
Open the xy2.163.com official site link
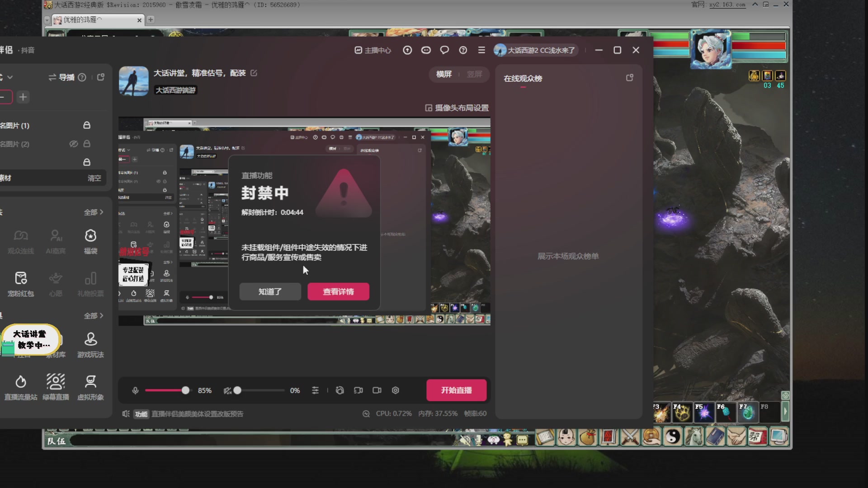(x=727, y=5)
